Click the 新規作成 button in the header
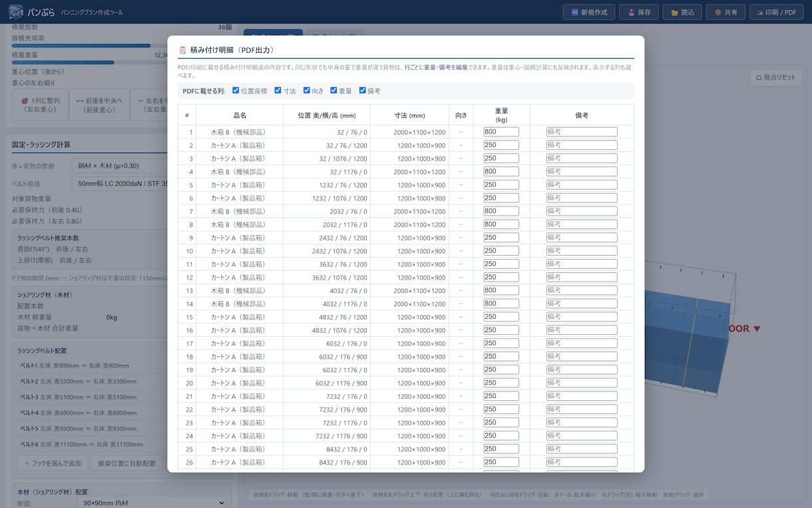This screenshot has width=812, height=508. click(588, 12)
